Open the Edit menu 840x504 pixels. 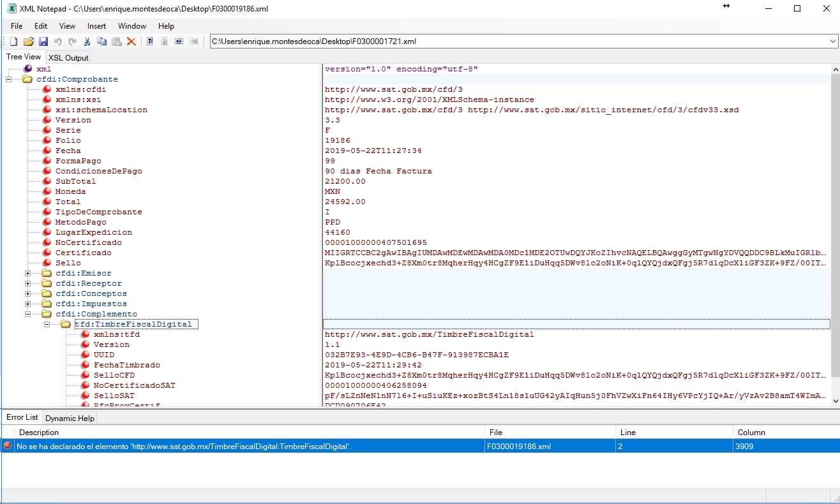[41, 26]
